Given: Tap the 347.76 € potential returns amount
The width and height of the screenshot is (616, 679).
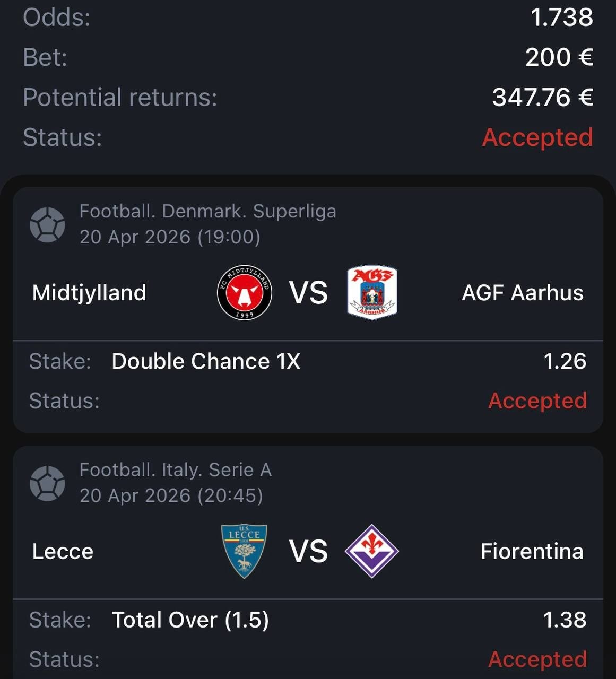Looking at the screenshot, I should 542,98.
